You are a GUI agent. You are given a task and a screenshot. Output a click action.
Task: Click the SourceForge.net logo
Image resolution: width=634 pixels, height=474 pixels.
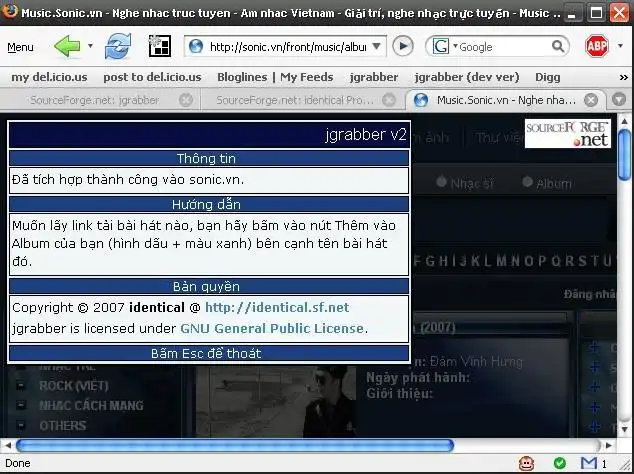tap(567, 133)
